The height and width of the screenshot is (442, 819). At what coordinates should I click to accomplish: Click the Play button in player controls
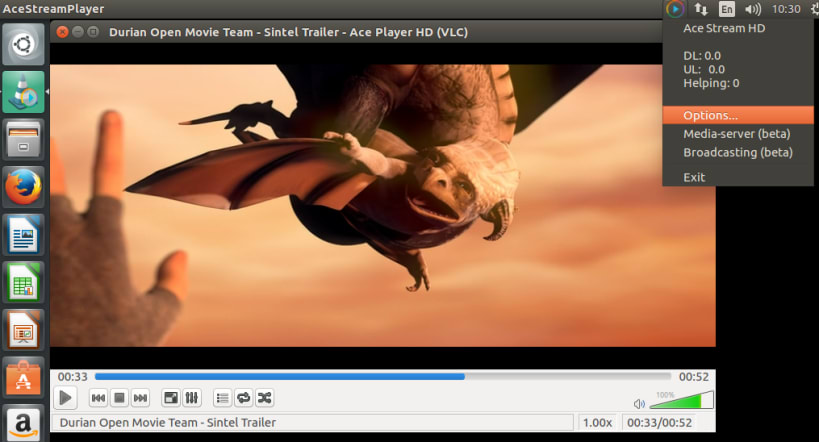(65, 398)
